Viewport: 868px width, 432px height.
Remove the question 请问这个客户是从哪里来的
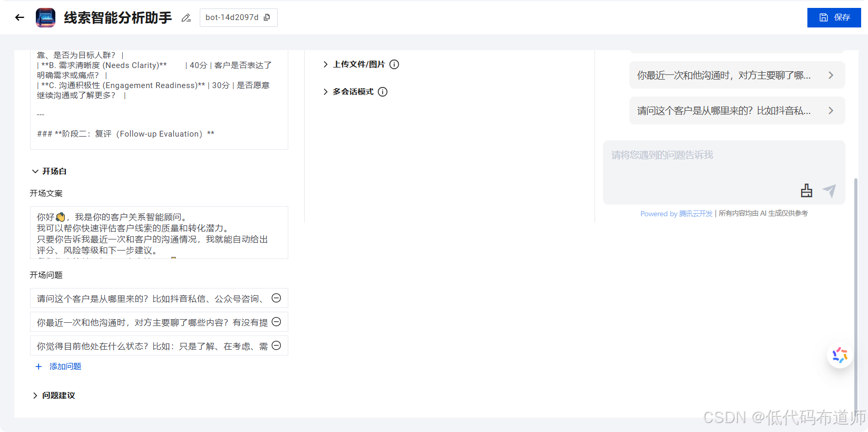[x=276, y=298]
